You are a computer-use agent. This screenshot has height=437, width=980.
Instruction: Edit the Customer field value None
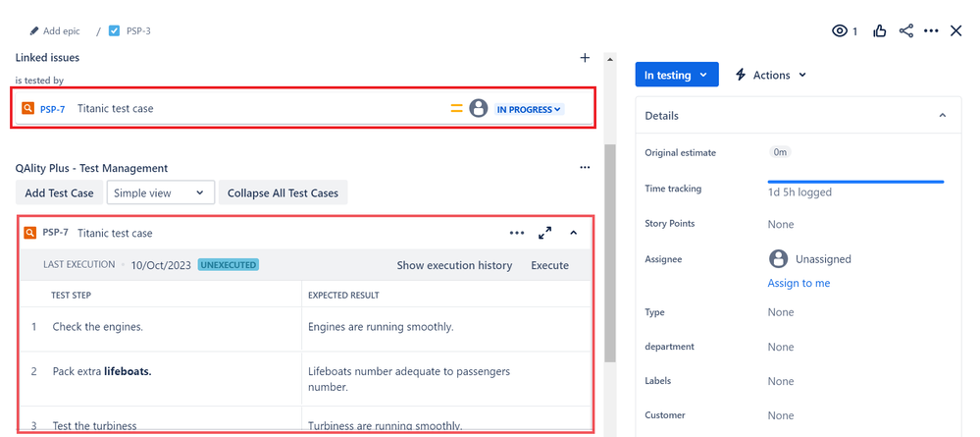coord(781,415)
